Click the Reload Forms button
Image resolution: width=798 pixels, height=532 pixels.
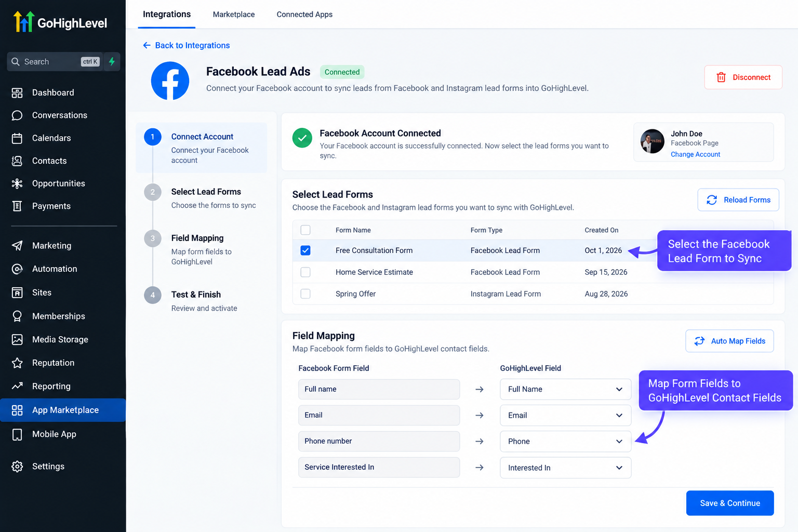click(738, 200)
